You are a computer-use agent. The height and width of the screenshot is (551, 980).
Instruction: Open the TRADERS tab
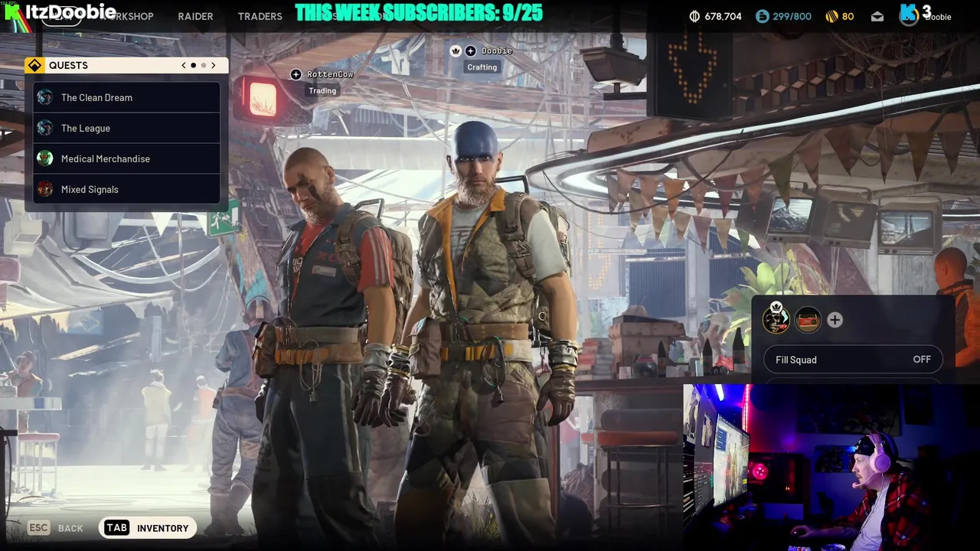point(260,16)
